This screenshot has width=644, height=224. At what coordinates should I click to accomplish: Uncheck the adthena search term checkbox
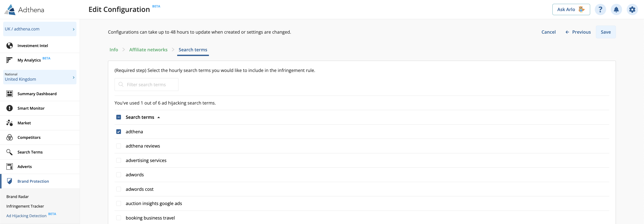click(x=118, y=132)
